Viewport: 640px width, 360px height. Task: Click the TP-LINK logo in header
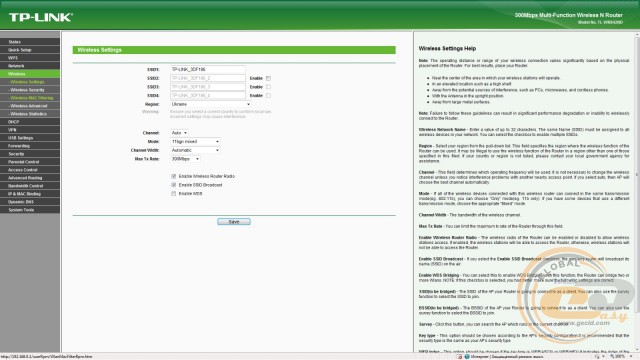pyautogui.click(x=41, y=17)
